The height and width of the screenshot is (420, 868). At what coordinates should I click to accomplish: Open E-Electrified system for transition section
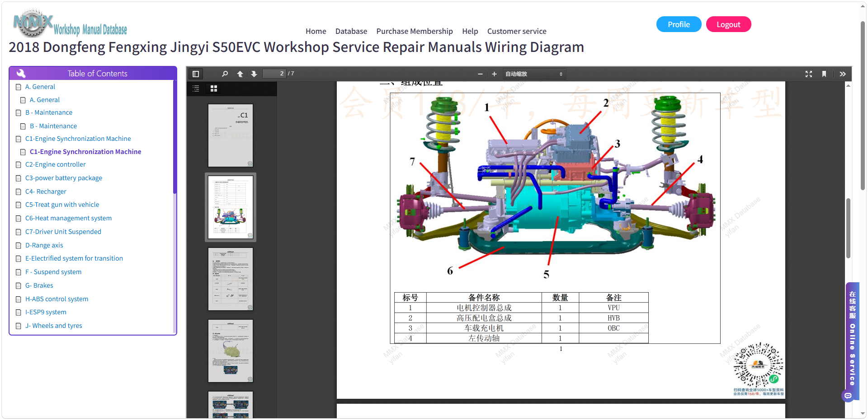pyautogui.click(x=74, y=258)
